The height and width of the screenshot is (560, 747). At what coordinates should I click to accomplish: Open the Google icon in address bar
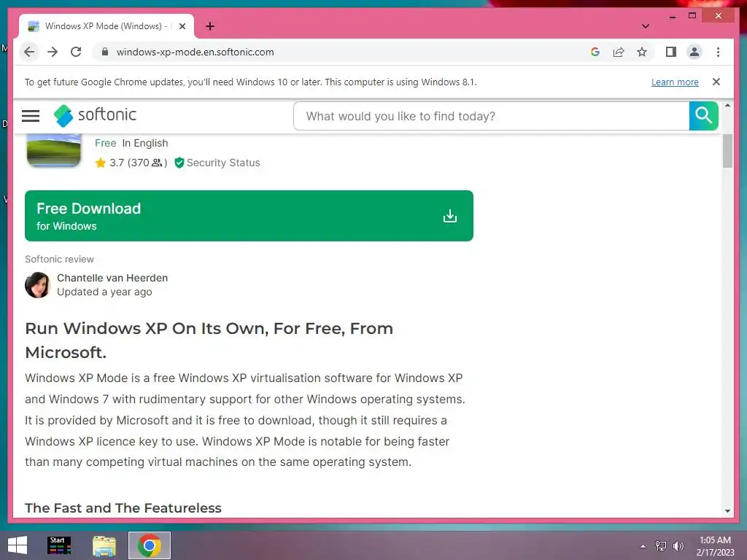[595, 52]
